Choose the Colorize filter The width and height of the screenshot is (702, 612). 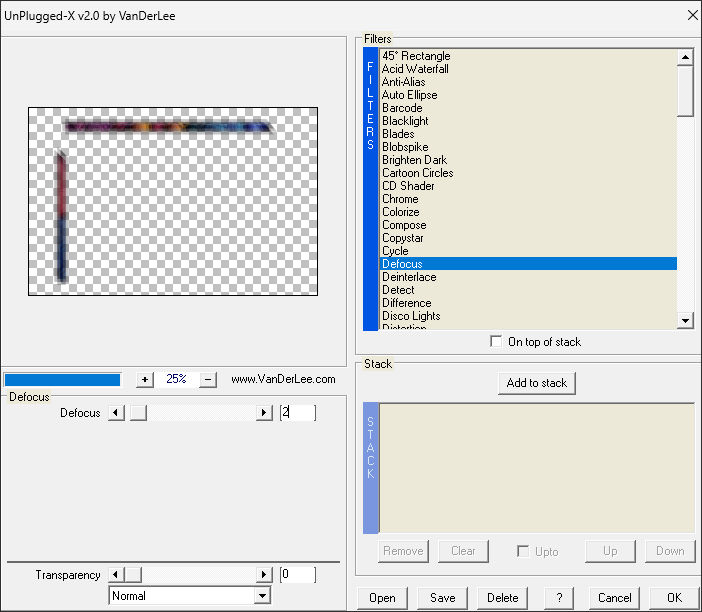[401, 212]
